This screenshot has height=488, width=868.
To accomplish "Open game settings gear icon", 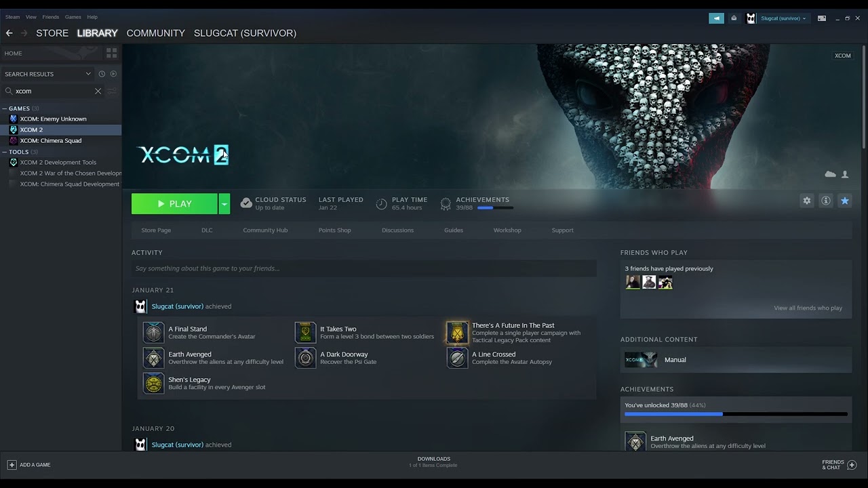I will [806, 201].
